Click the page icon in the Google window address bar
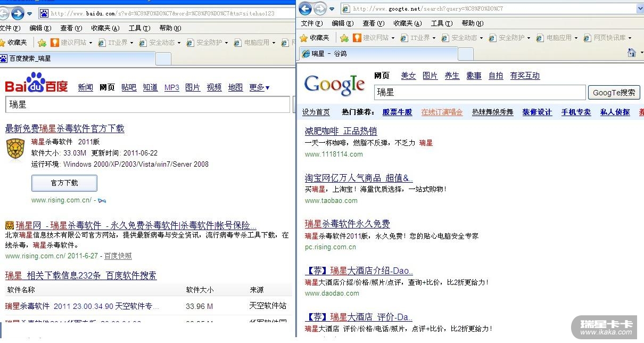Screen dimensions: 644x343 point(346,9)
